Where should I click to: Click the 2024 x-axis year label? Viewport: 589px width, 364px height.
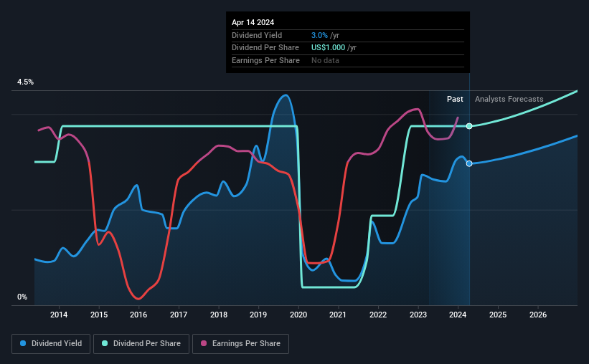tap(458, 315)
